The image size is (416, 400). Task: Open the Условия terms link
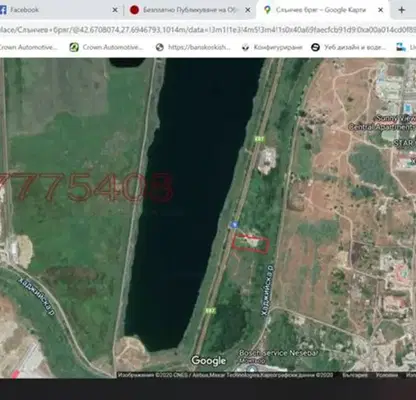coord(387,375)
